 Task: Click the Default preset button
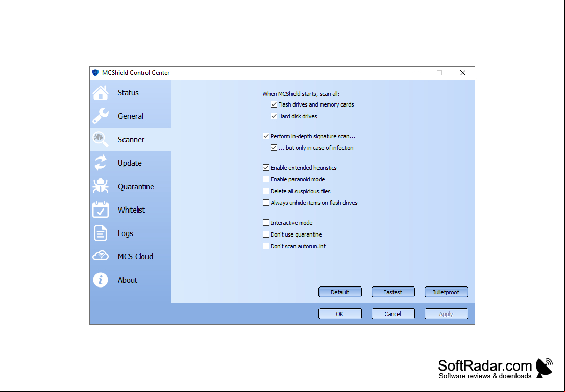point(340,292)
